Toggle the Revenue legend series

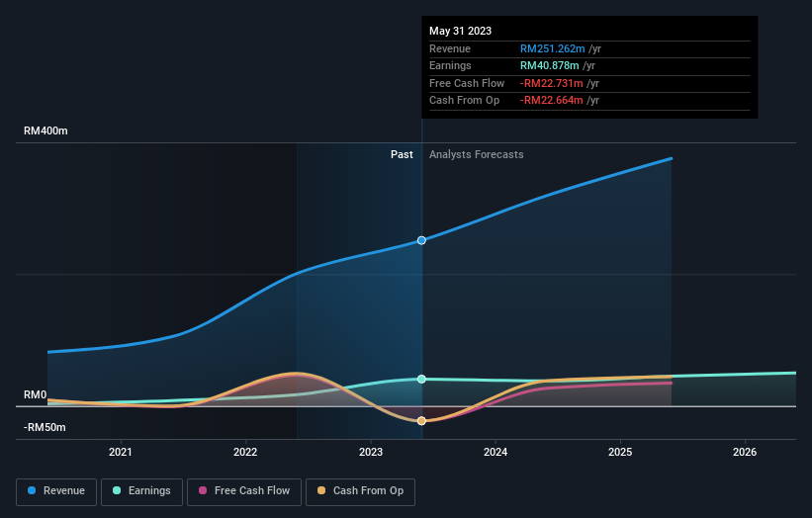(56, 491)
